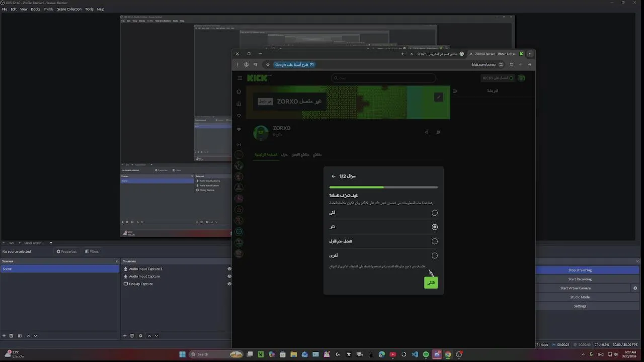Open the preview scaling dropdown arrow
644x362 pixels.
(x=51, y=243)
